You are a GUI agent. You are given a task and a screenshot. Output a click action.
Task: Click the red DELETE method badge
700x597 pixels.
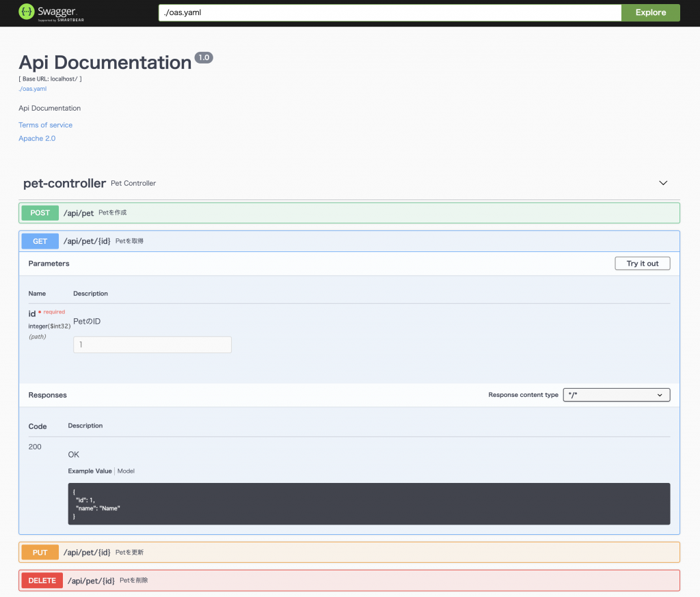tap(42, 581)
